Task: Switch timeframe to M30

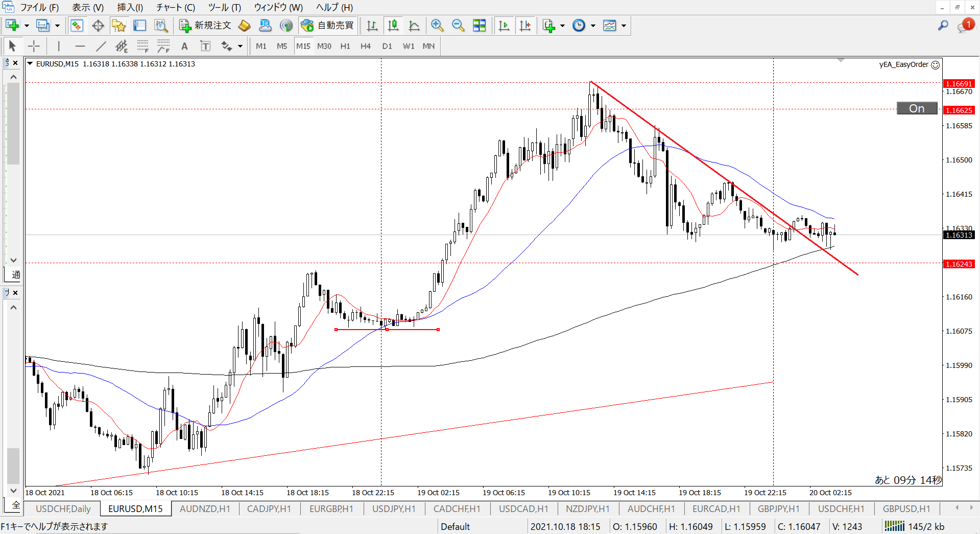Action: pyautogui.click(x=324, y=46)
